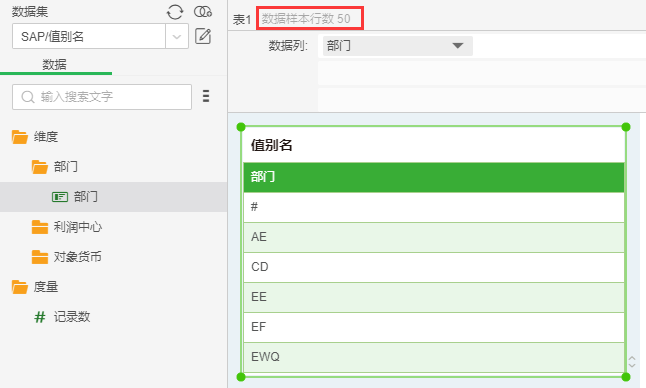
Task: Click the 部门 field type icon
Action: (60, 197)
